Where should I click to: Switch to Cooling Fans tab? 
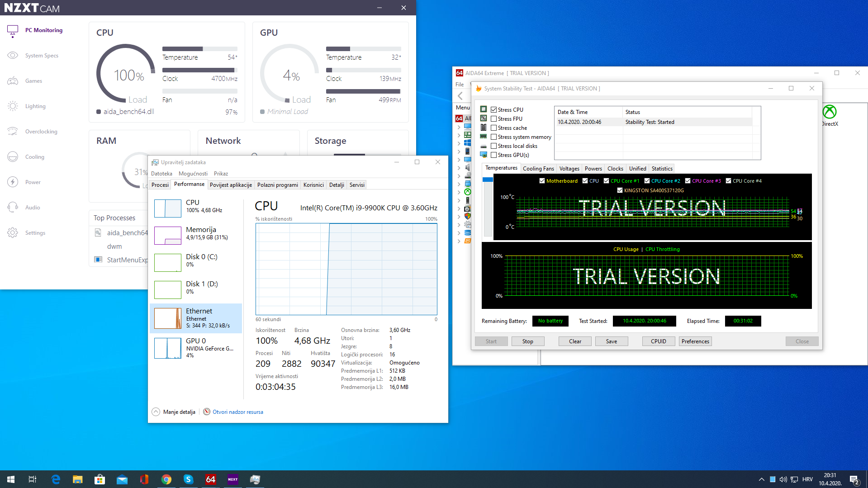point(538,169)
